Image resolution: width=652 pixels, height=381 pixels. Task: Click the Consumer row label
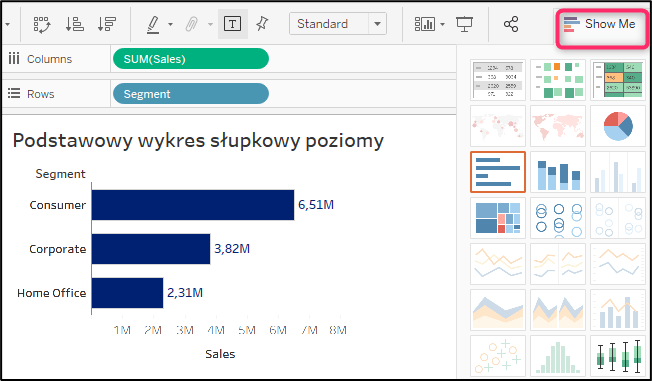pos(58,205)
